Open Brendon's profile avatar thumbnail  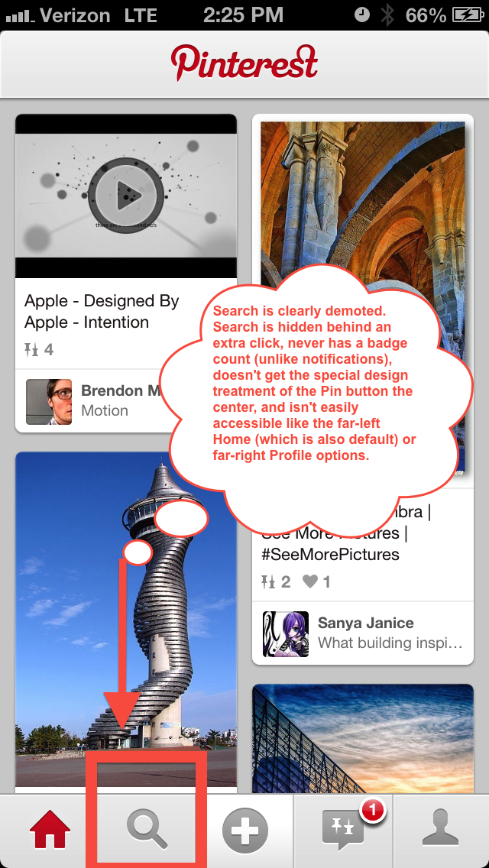(49, 402)
